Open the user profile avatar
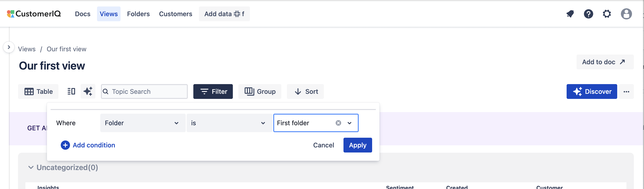Viewport: 644px width, 189px height. (626, 14)
